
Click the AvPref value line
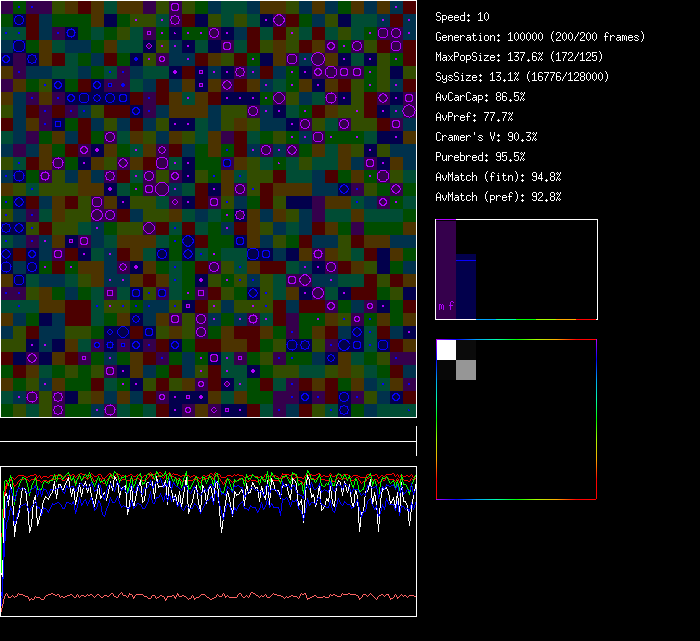click(x=475, y=117)
